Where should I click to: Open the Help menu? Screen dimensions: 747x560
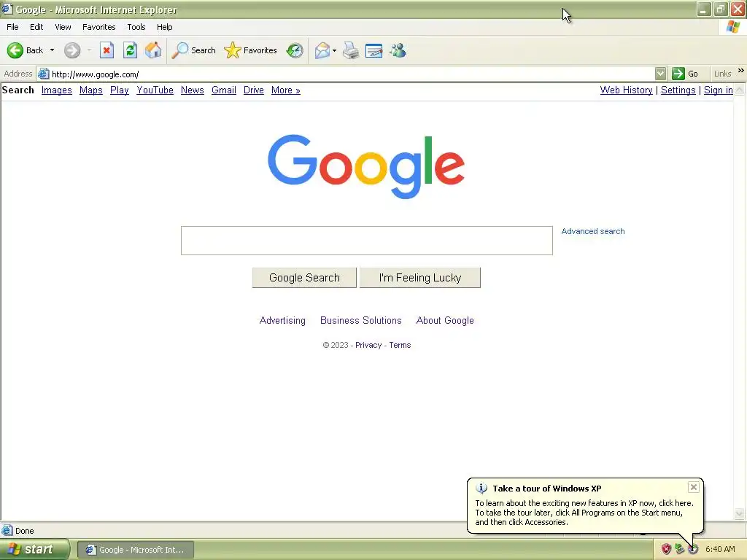[x=164, y=27]
